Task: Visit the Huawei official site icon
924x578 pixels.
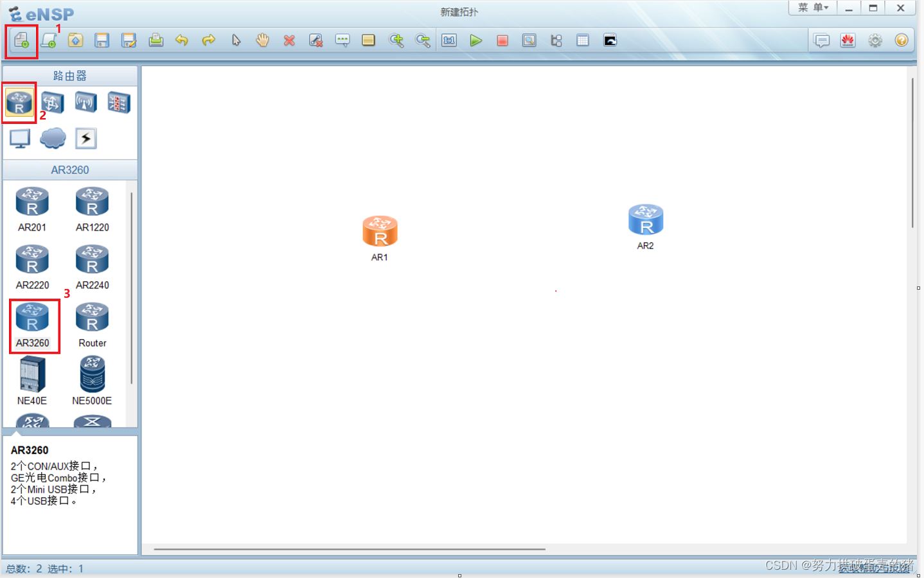Action: (x=848, y=40)
